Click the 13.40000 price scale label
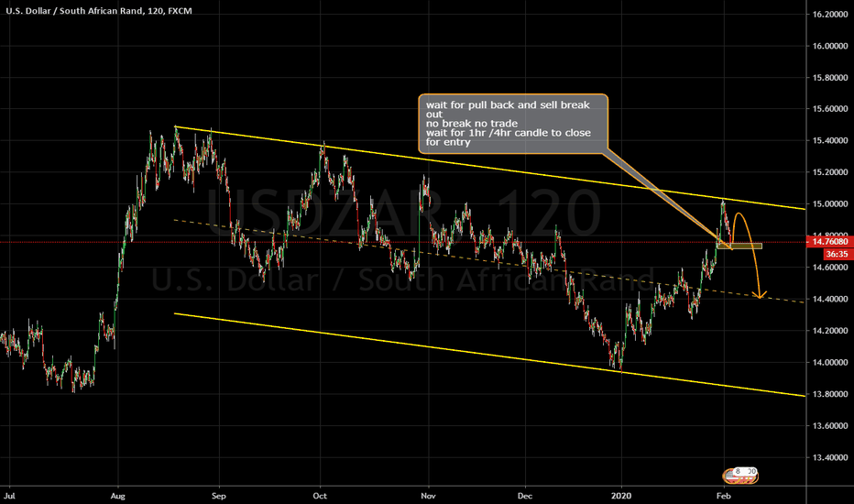This screenshot has height=504, width=854. coord(829,457)
